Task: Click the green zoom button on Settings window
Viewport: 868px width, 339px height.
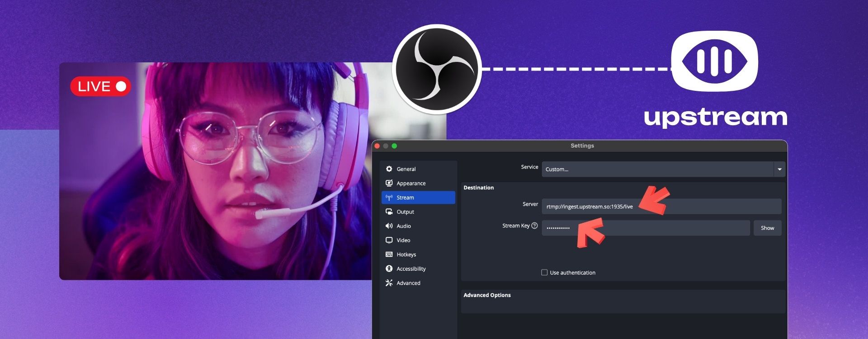Action: pyautogui.click(x=394, y=146)
